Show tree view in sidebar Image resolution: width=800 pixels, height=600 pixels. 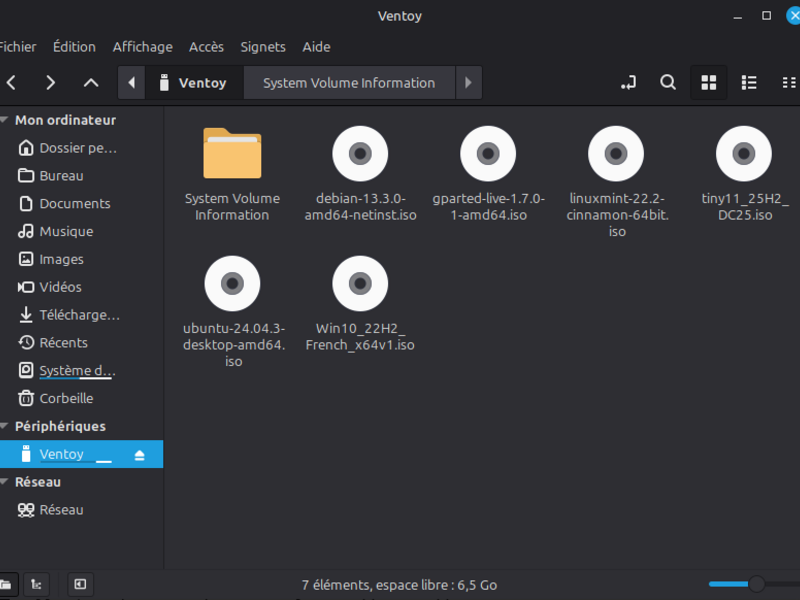(x=36, y=584)
